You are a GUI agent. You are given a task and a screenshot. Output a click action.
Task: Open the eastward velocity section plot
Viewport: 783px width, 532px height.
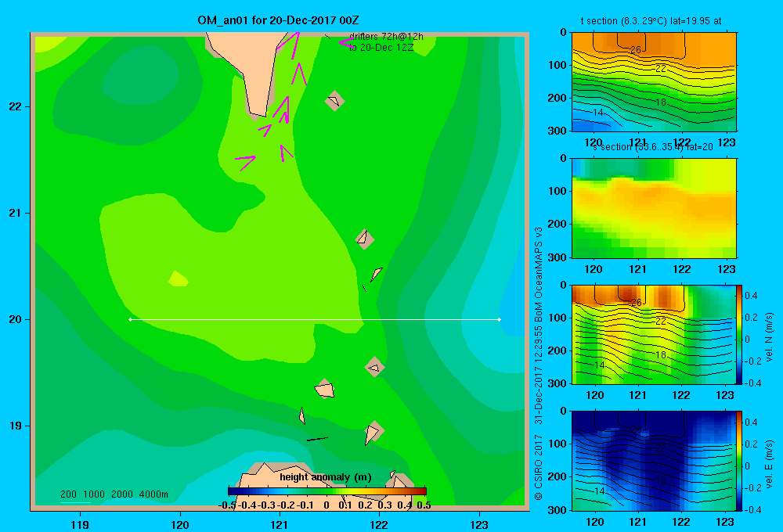654,461
